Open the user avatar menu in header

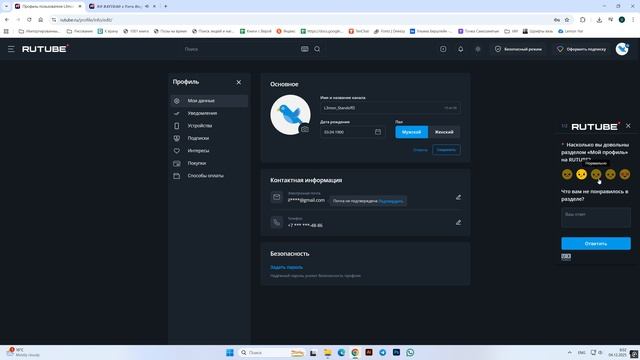pyautogui.click(x=622, y=49)
